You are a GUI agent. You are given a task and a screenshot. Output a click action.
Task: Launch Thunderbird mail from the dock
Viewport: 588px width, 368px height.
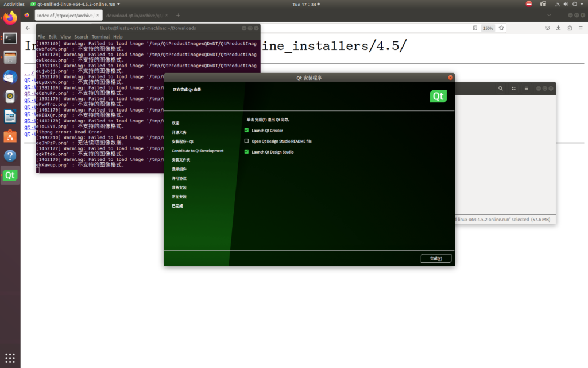point(10,77)
